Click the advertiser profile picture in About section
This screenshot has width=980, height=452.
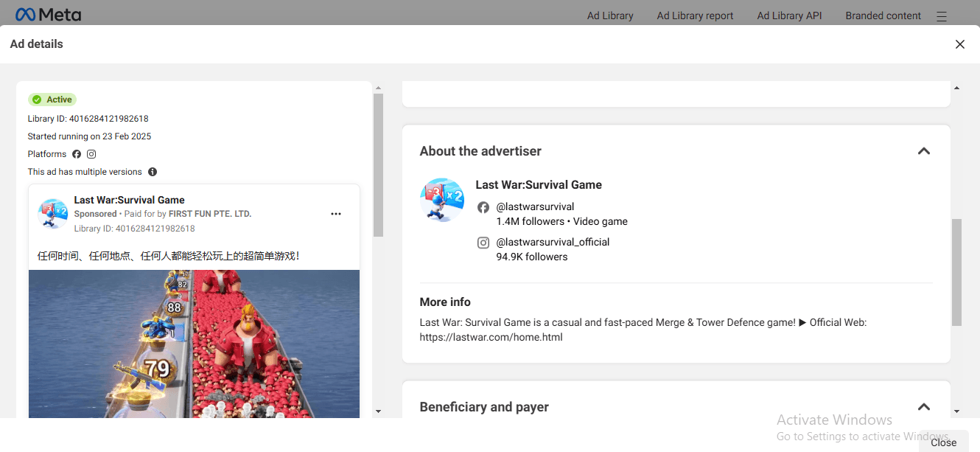[x=442, y=200]
